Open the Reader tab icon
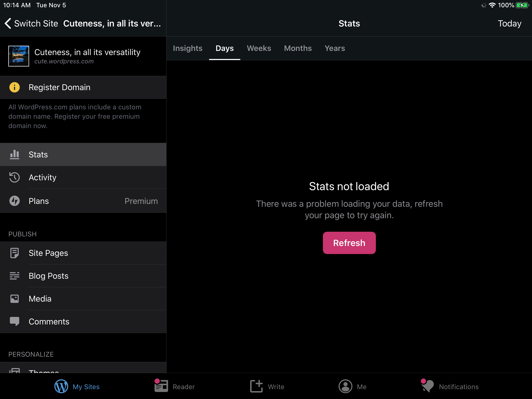The width and height of the screenshot is (532, 399). click(161, 386)
